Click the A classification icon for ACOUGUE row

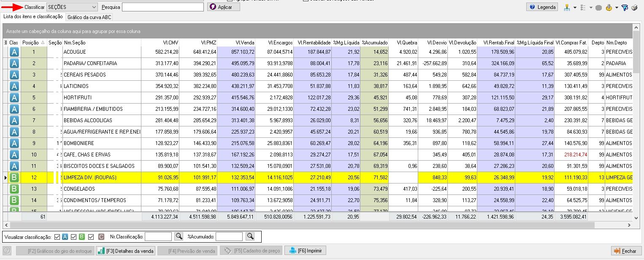14,52
